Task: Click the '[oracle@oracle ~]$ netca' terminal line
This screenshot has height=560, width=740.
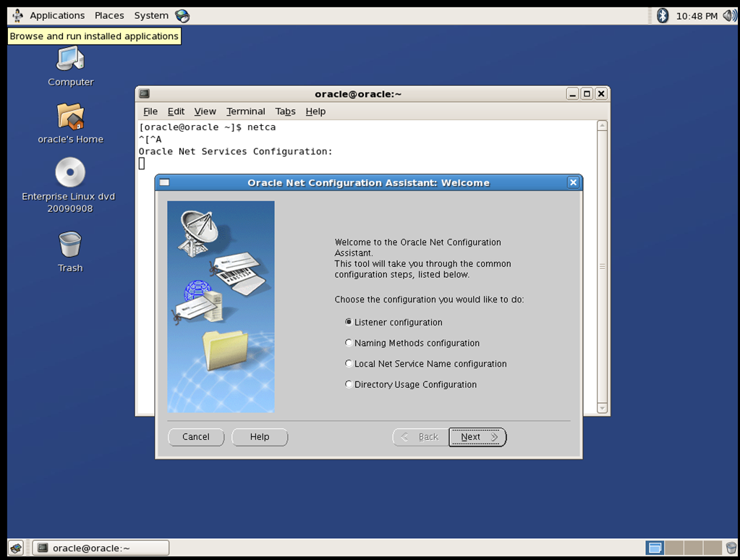Action: pyautogui.click(x=207, y=127)
